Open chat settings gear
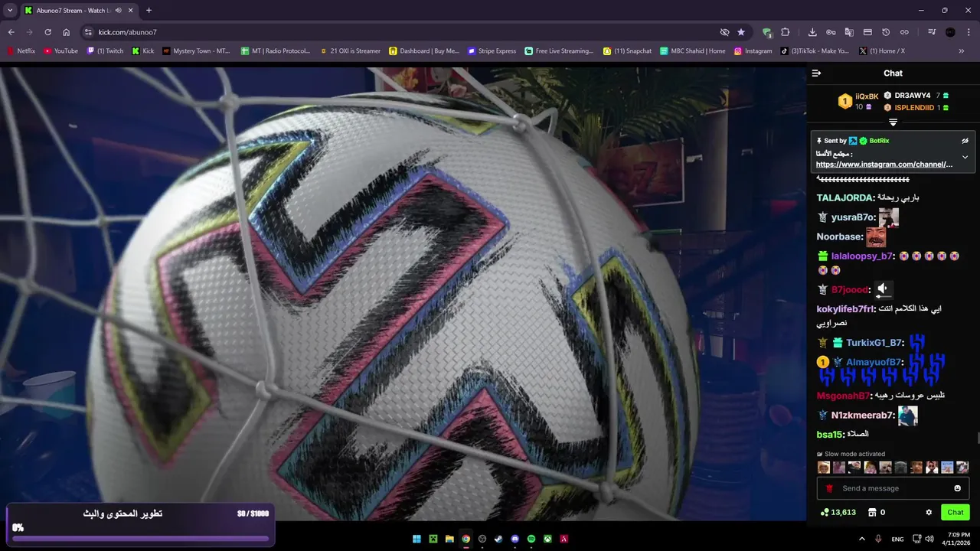 tap(929, 512)
